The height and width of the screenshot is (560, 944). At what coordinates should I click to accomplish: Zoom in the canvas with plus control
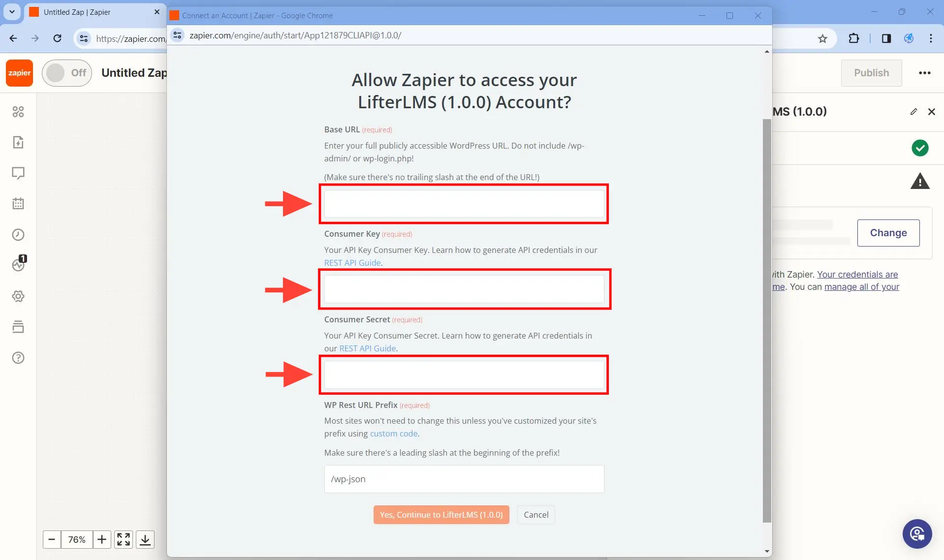coord(102,539)
